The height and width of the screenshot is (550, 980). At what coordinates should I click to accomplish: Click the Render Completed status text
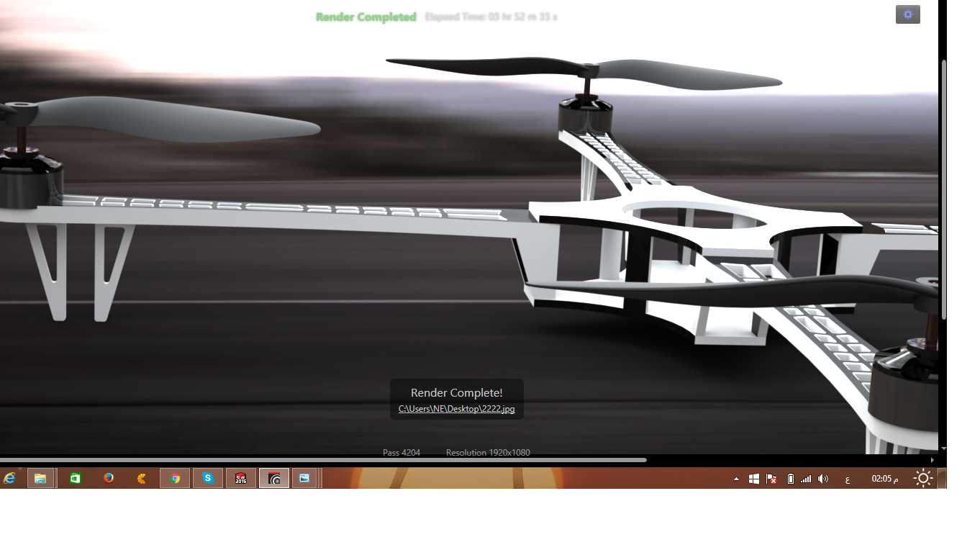click(x=366, y=17)
